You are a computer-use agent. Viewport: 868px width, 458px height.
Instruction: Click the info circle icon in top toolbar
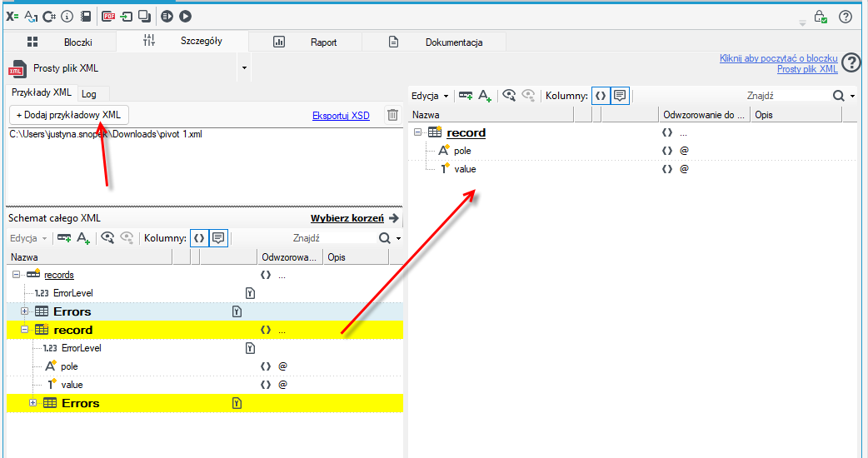(x=67, y=17)
